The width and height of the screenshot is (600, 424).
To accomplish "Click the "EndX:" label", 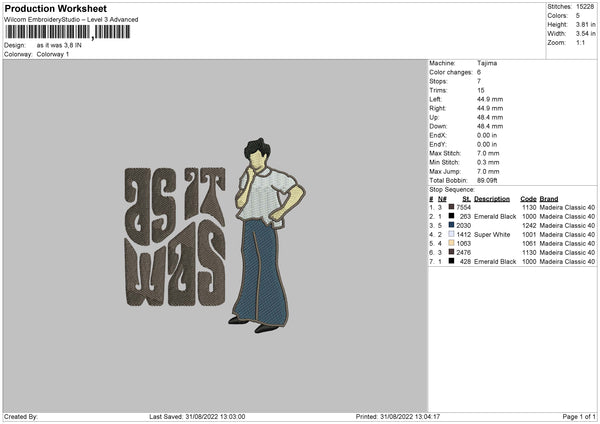I will (438, 135).
